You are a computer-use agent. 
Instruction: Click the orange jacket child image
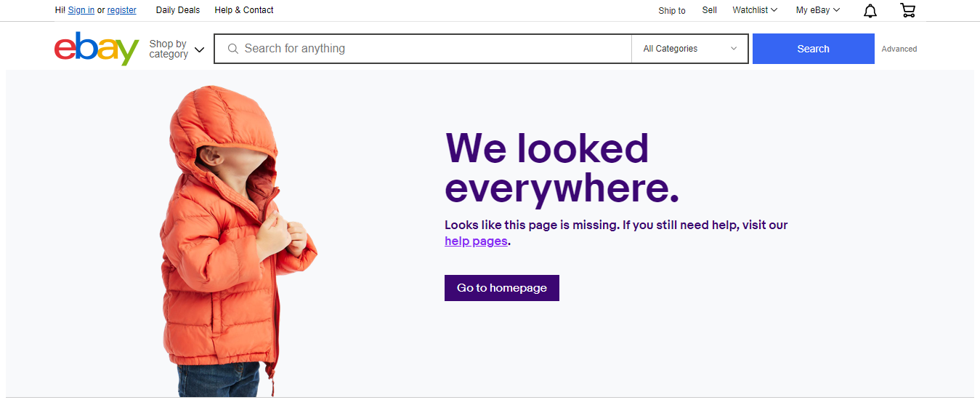click(x=238, y=241)
